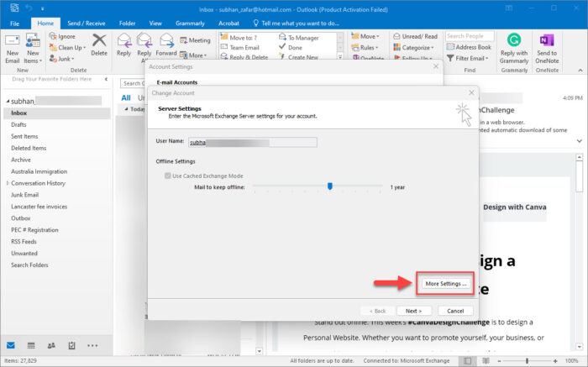Open the Rules dropdown

[x=365, y=48]
